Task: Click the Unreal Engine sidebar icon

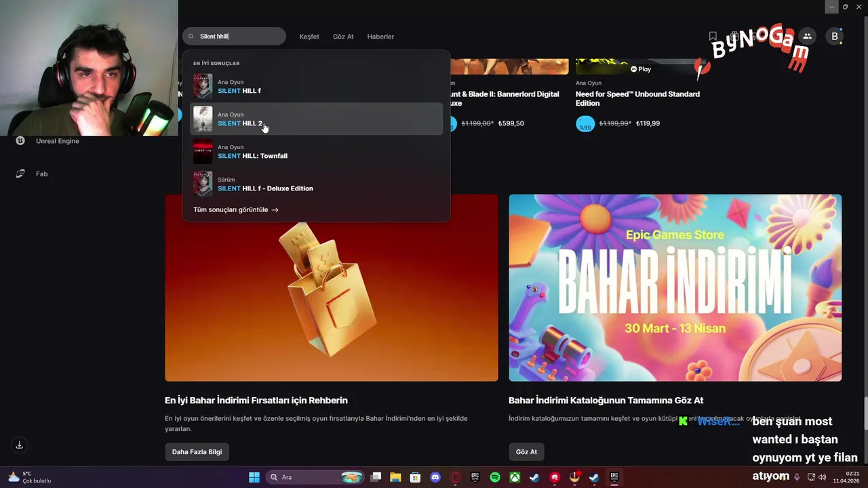Action: (20, 141)
